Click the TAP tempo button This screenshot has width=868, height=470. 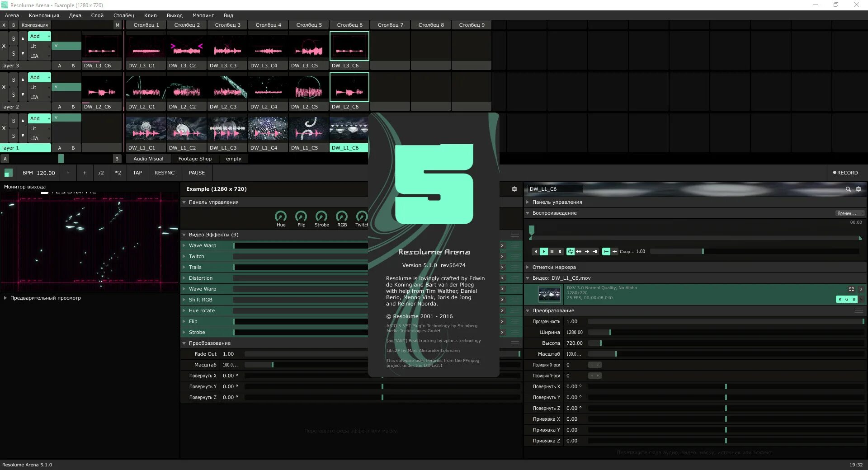(137, 173)
